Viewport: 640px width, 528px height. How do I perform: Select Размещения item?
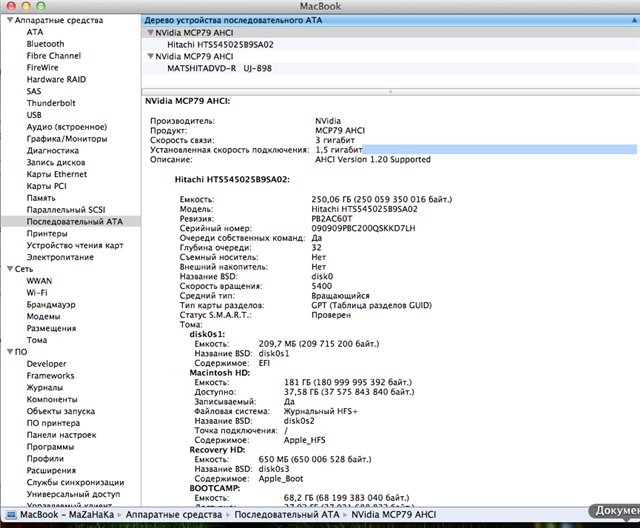click(51, 328)
